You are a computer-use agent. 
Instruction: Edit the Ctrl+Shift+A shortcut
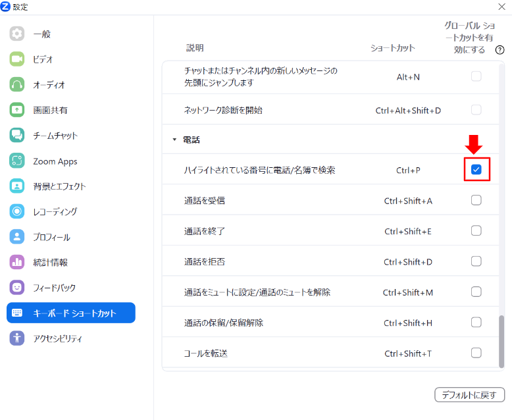click(408, 201)
